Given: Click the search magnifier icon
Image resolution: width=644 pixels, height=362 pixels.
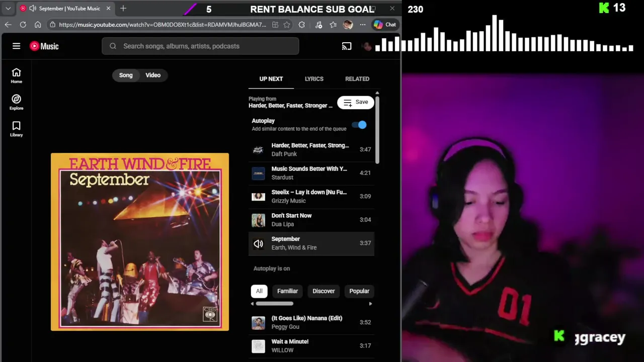Looking at the screenshot, I should tap(113, 46).
